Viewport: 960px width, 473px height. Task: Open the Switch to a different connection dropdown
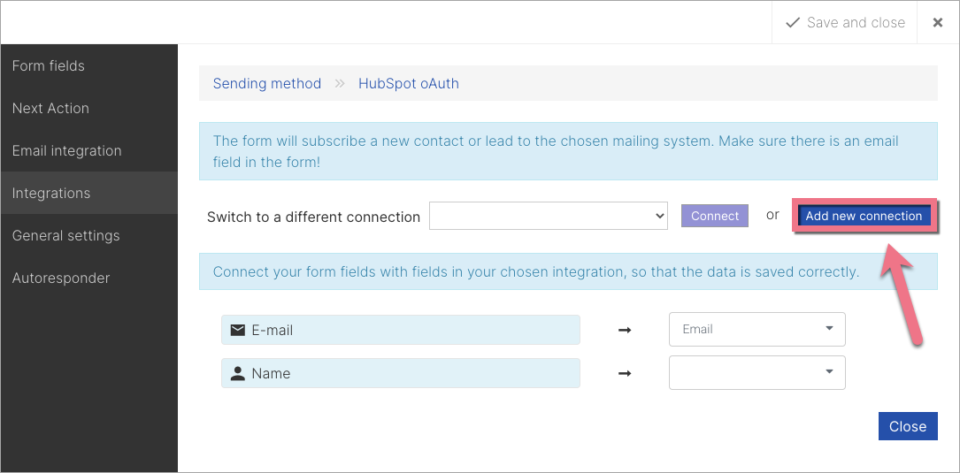tap(548, 216)
